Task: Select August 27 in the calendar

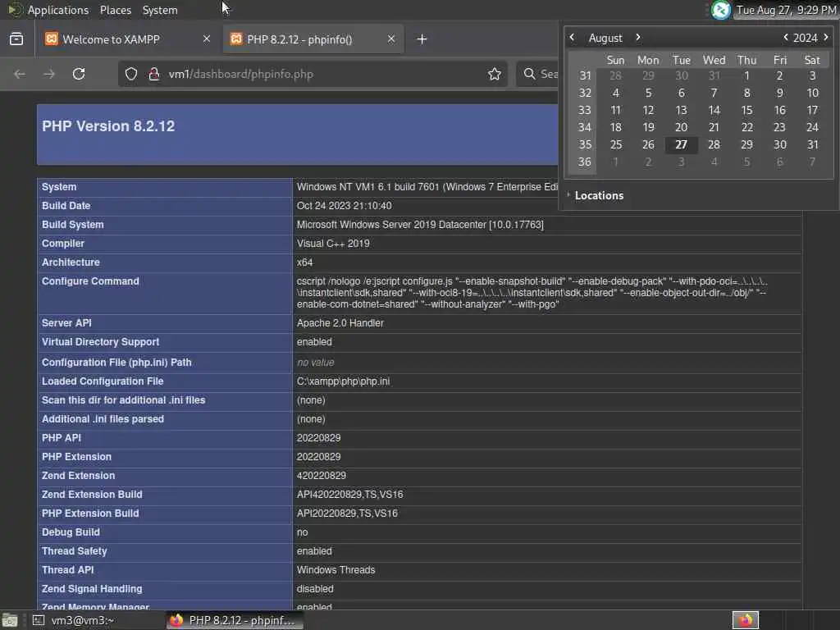Action: [x=681, y=144]
